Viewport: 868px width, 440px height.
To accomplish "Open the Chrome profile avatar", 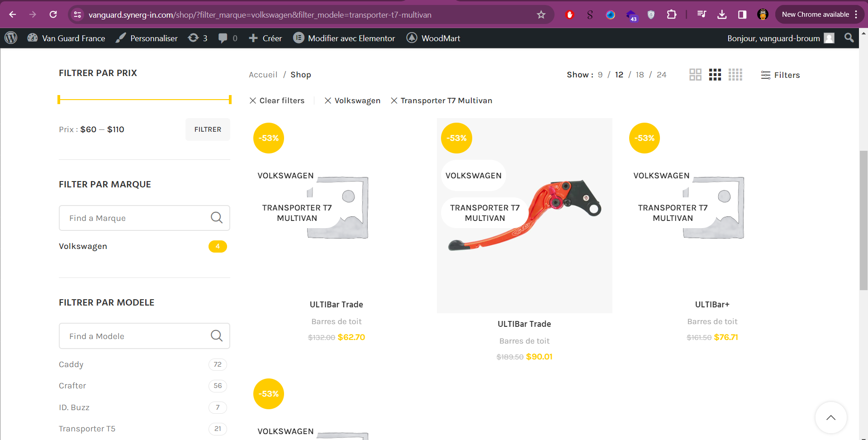I will tap(763, 14).
